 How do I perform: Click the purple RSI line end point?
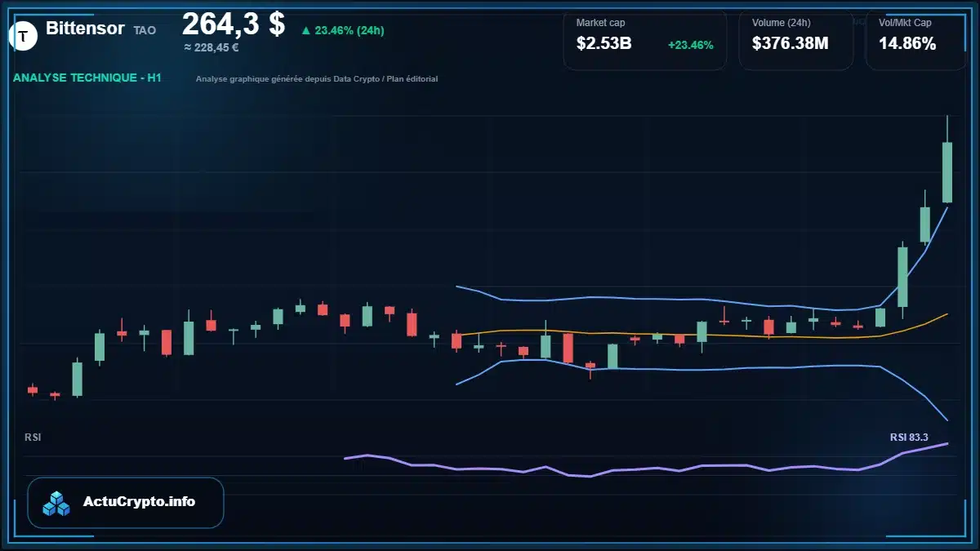point(947,443)
